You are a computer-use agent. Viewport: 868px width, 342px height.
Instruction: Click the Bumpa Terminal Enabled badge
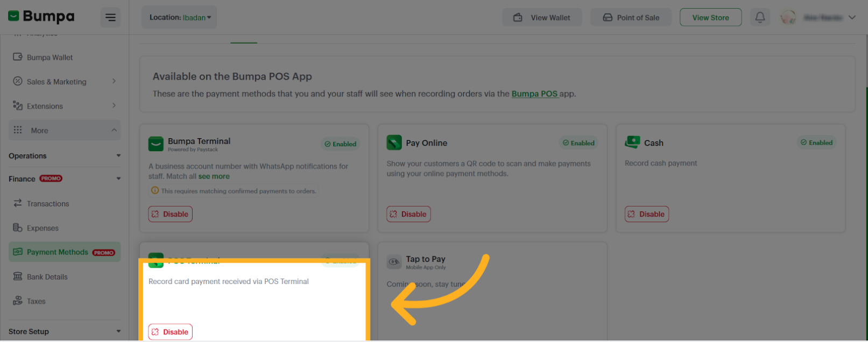[340, 144]
